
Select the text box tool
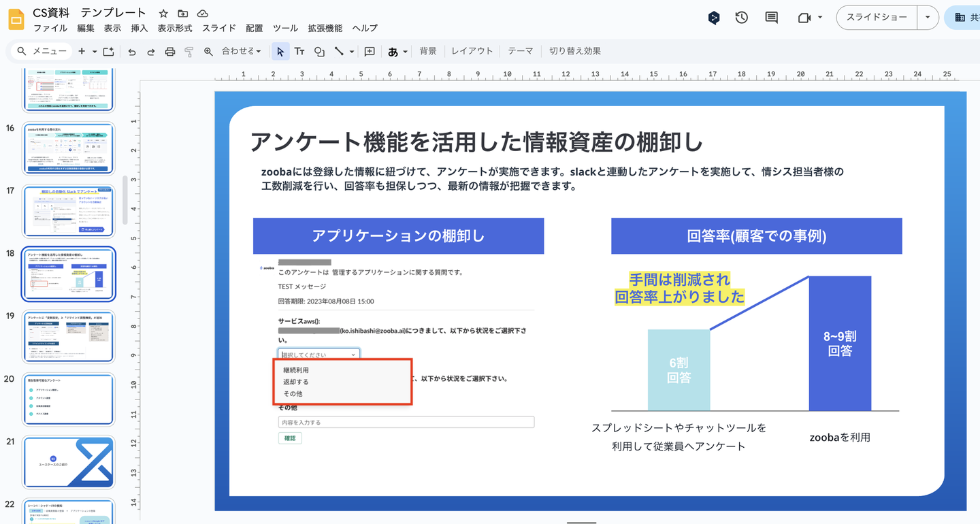click(x=299, y=51)
